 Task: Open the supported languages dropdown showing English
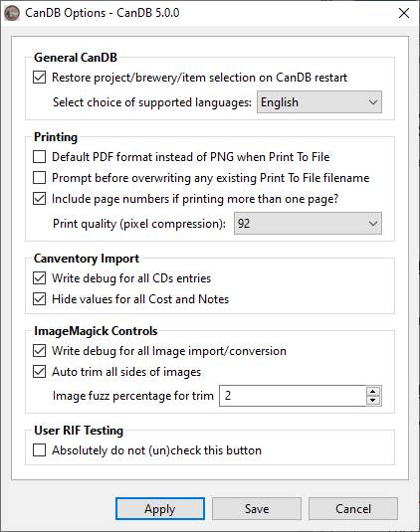(319, 102)
